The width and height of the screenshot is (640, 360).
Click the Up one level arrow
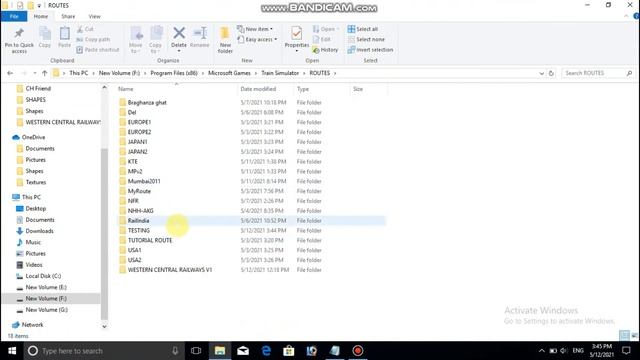pyautogui.click(x=44, y=73)
